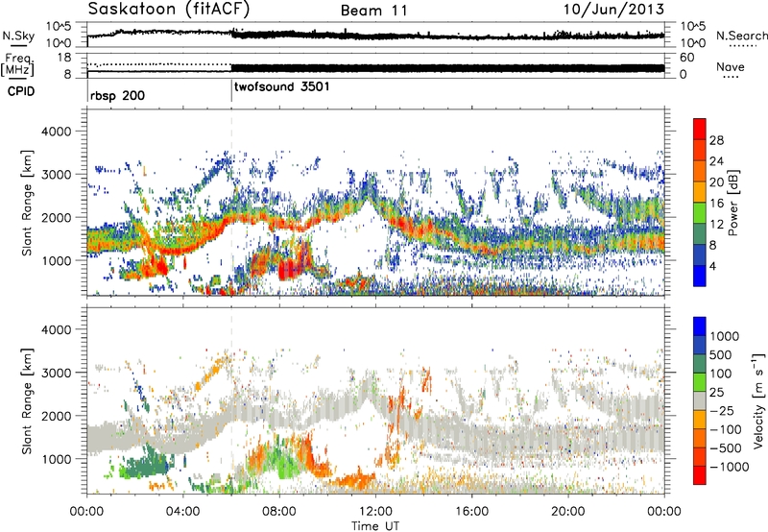
Task: Click the Power [dB] colorbar label
Action: pos(732,203)
